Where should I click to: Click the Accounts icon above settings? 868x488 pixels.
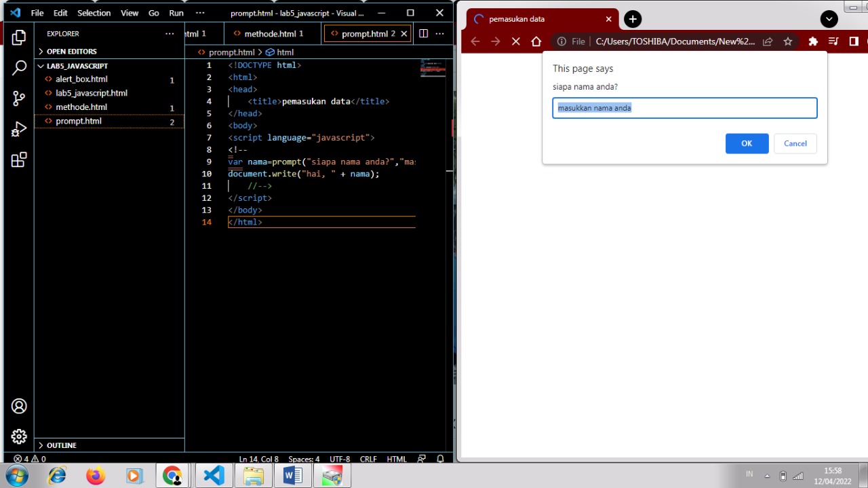click(18, 405)
